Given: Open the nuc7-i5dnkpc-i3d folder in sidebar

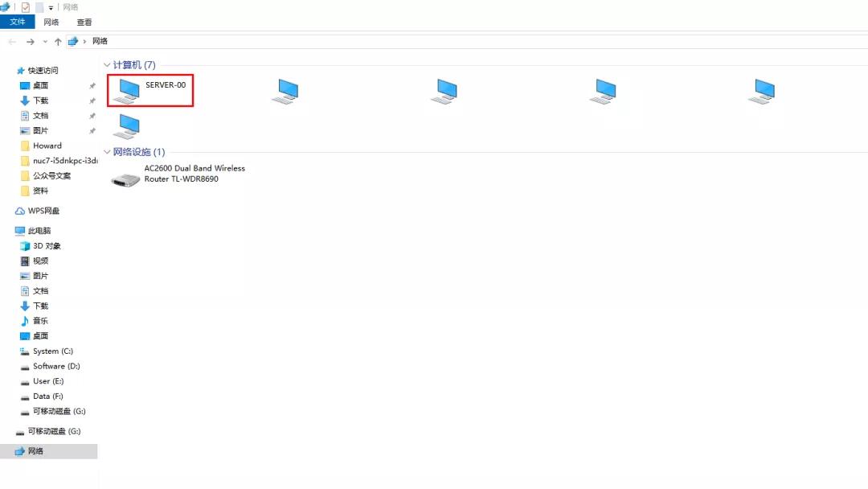Looking at the screenshot, I should click(x=65, y=161).
